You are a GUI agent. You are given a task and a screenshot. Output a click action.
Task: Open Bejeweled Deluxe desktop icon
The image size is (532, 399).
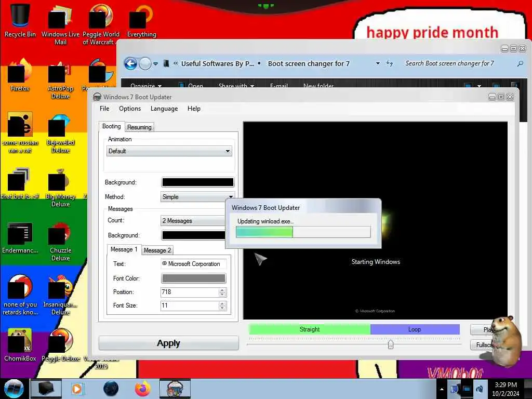pyautogui.click(x=60, y=132)
